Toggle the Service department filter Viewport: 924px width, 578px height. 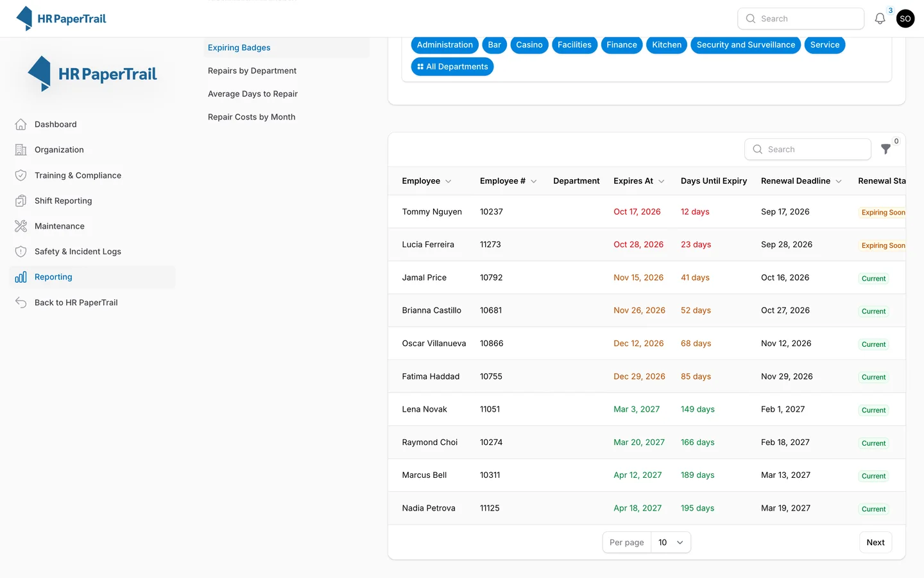825,45
